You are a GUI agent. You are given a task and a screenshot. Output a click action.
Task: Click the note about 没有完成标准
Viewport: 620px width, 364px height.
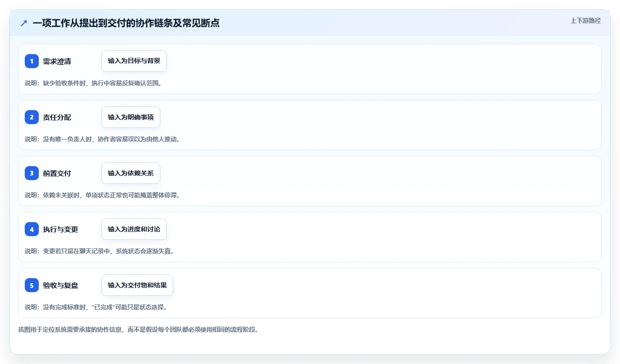coord(96,307)
